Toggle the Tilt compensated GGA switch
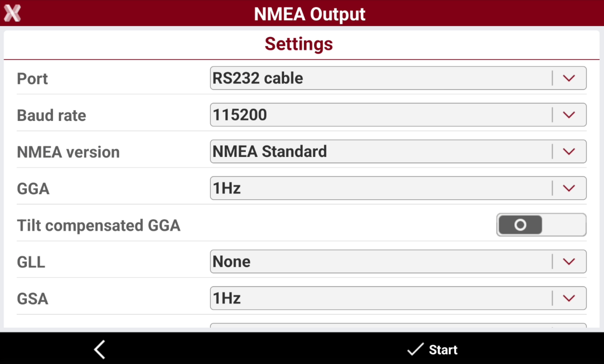The width and height of the screenshot is (604, 364). pyautogui.click(x=541, y=225)
